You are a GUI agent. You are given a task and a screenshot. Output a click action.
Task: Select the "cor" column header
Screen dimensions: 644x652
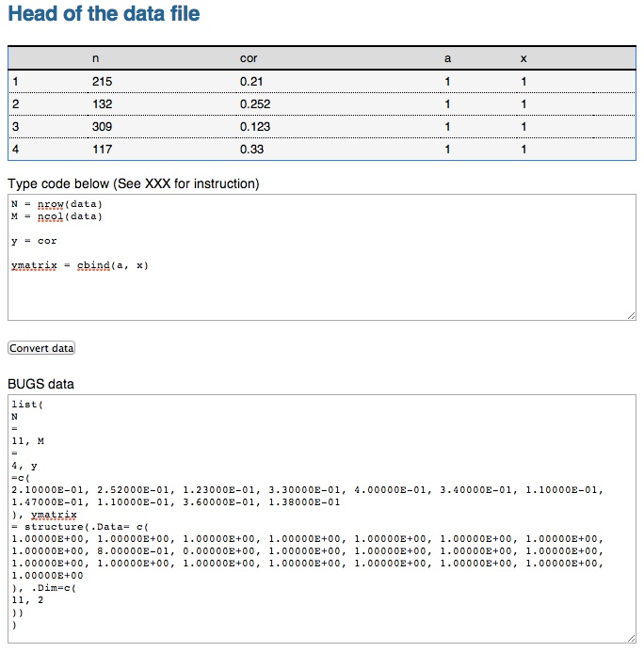pyautogui.click(x=249, y=58)
